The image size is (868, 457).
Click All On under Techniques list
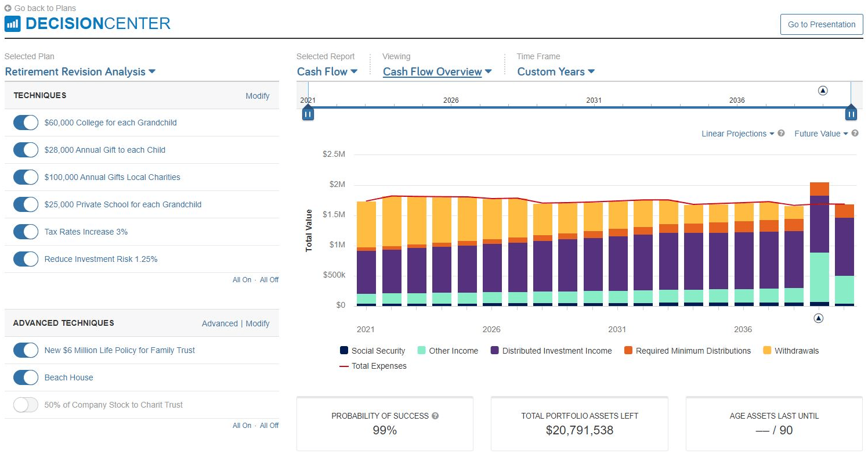tap(242, 280)
